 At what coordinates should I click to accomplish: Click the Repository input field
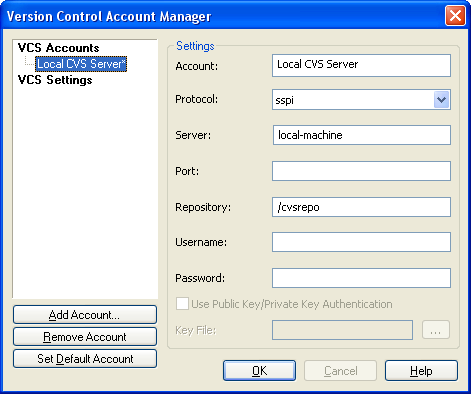point(361,207)
